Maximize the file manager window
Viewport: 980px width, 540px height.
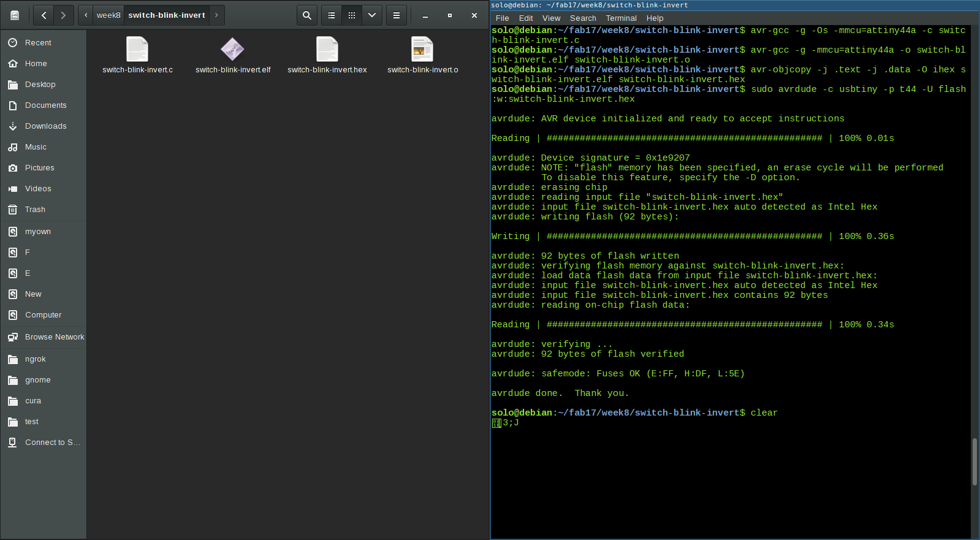click(449, 15)
